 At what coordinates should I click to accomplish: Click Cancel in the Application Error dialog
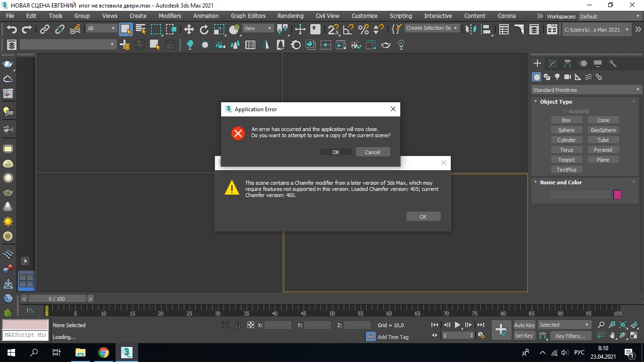tap(372, 152)
